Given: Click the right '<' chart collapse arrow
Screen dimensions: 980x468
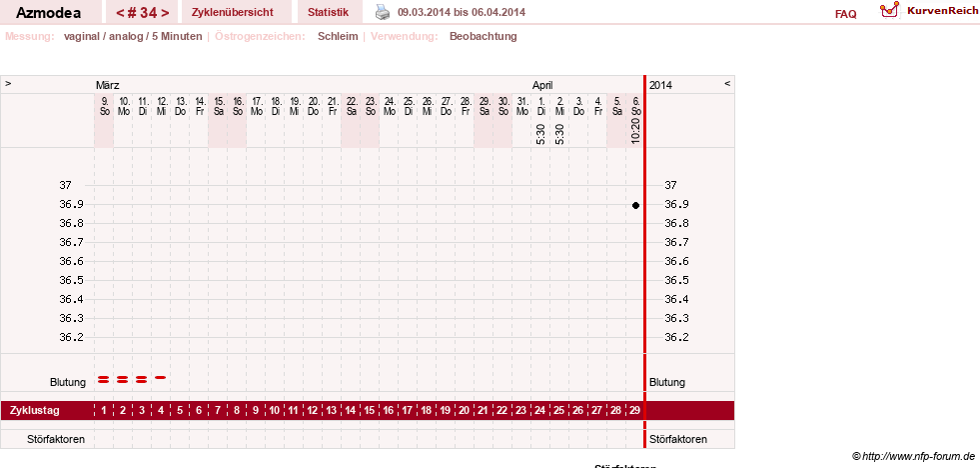Looking at the screenshot, I should [727, 83].
